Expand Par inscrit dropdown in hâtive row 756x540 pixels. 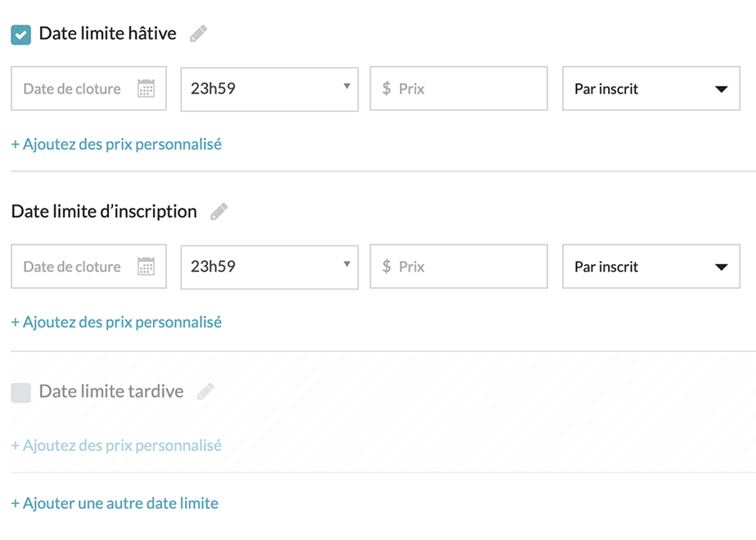pos(650,89)
